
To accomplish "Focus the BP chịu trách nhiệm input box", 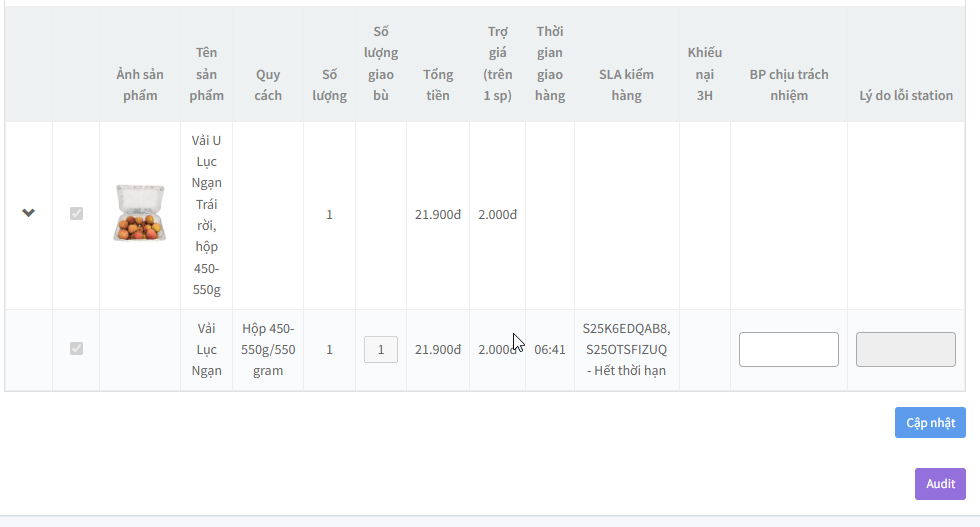I will pyautogui.click(x=789, y=349).
